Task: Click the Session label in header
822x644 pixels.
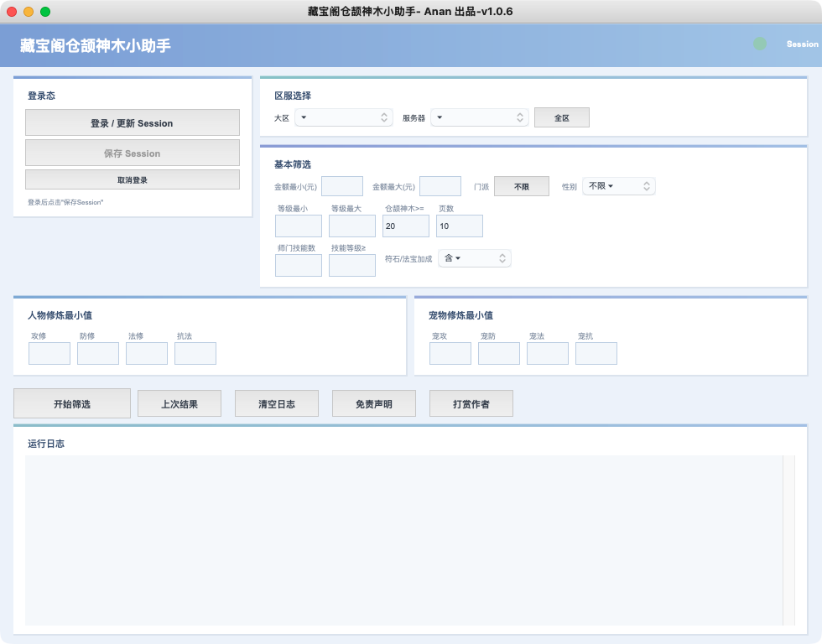Action: [802, 44]
